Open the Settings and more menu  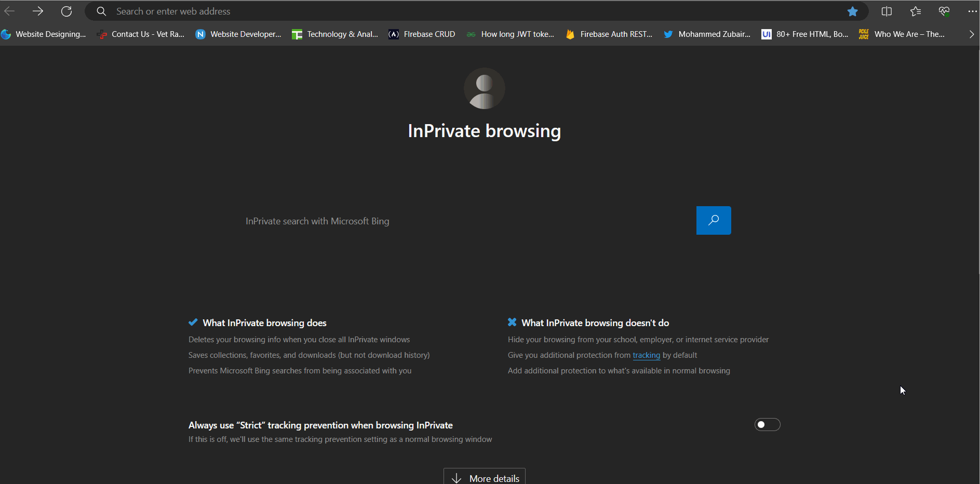972,11
